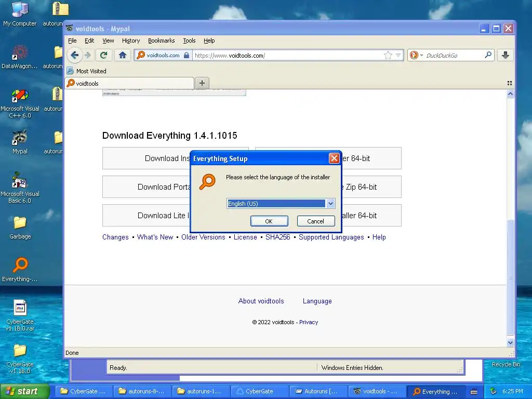Click the search magnifier in DuckDuckGo box
This screenshot has height=399, width=532.
pos(488,55)
